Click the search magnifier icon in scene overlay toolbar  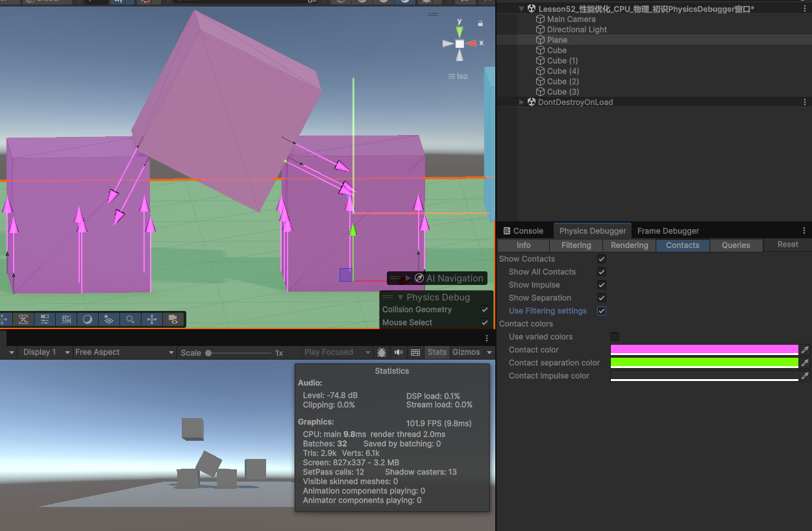(x=130, y=319)
